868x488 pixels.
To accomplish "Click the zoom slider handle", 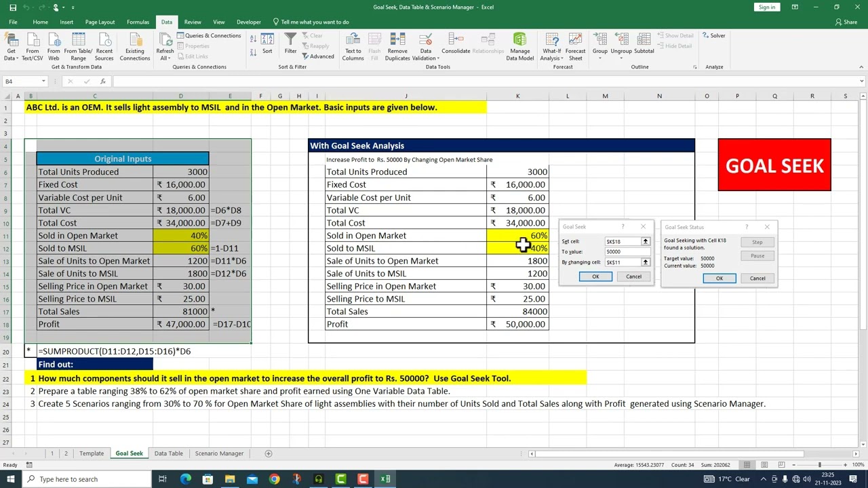I will click(x=819, y=465).
